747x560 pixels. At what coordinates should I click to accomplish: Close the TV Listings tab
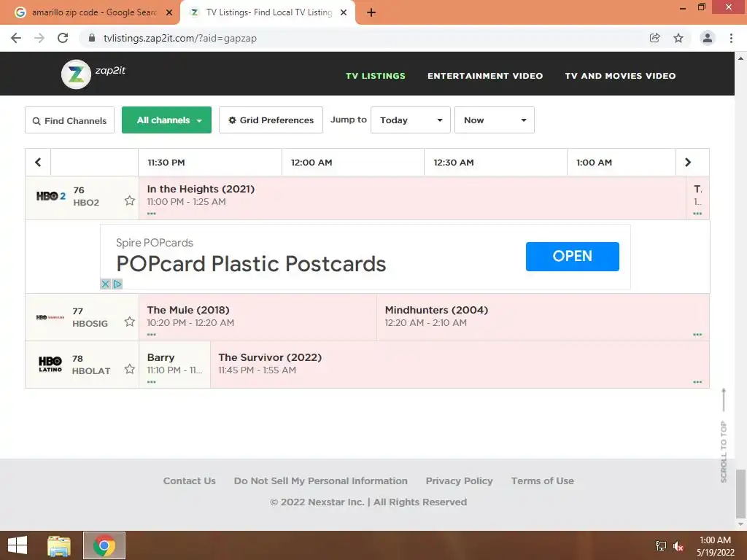pos(344,13)
